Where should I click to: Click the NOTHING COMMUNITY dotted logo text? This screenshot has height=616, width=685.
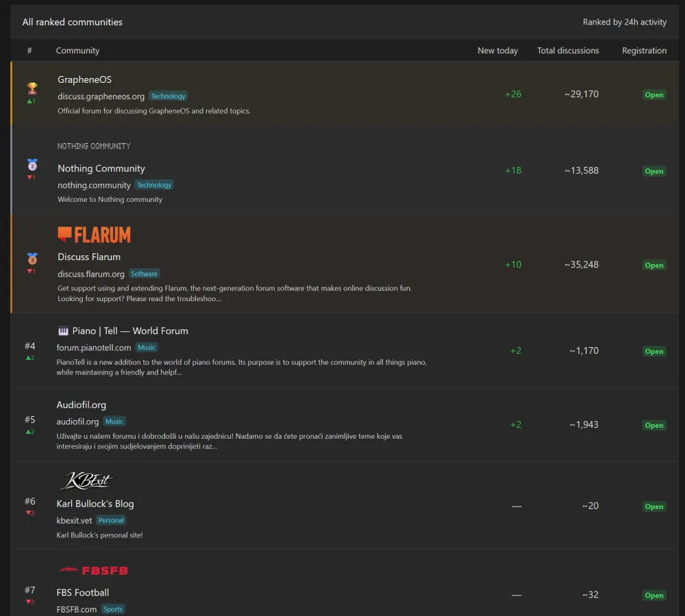pyautogui.click(x=94, y=146)
